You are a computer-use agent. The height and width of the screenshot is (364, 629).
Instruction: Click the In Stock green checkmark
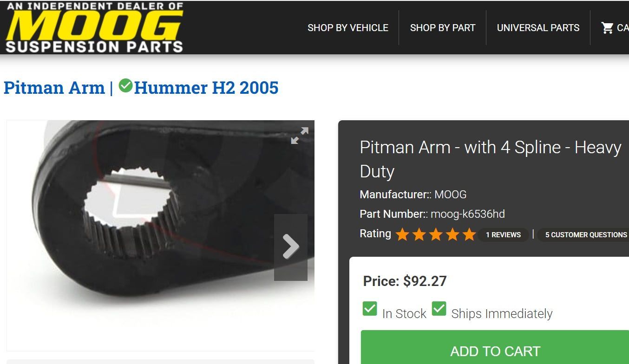370,309
